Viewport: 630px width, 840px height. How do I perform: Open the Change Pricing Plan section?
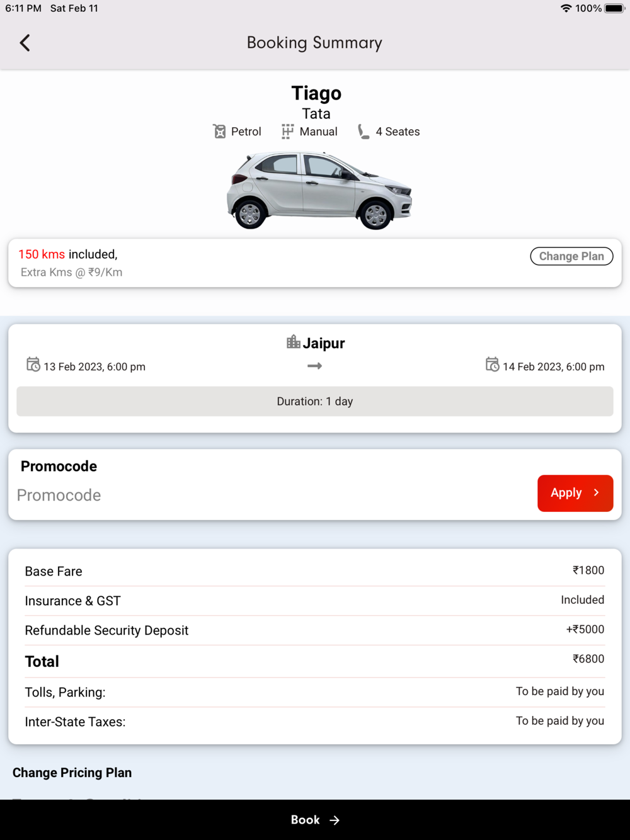[x=72, y=773]
